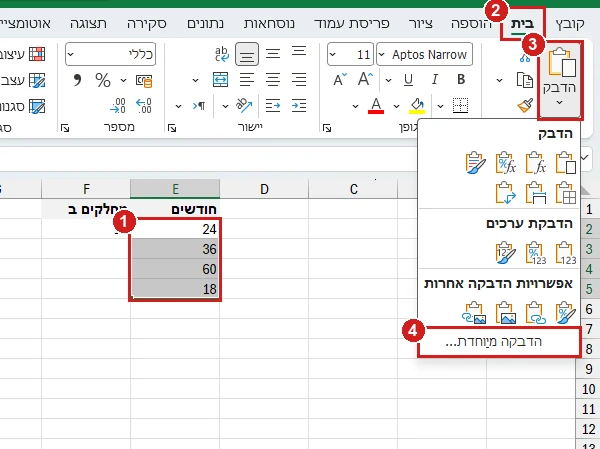Switch to the תצוגה (View) tab
Image resolution: width=600 pixels, height=449 pixels.
coord(88,24)
